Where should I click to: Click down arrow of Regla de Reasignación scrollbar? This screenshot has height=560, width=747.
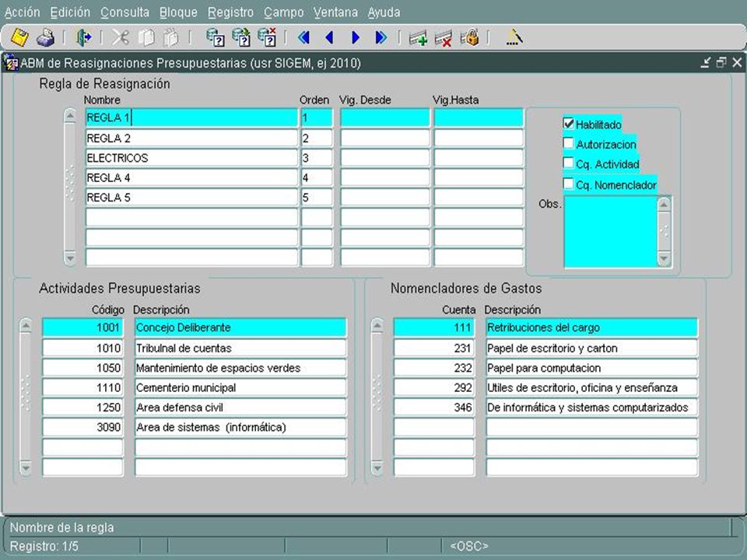70,257
